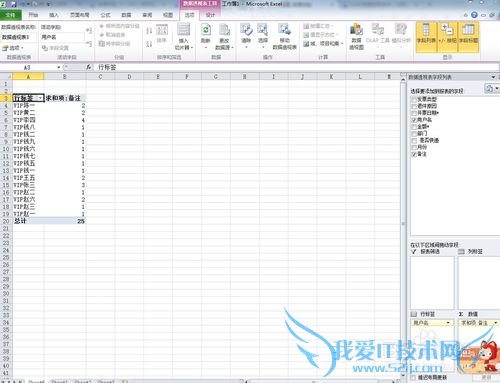
Task: Check the first field checkbox in field list
Action: pyautogui.click(x=414, y=99)
